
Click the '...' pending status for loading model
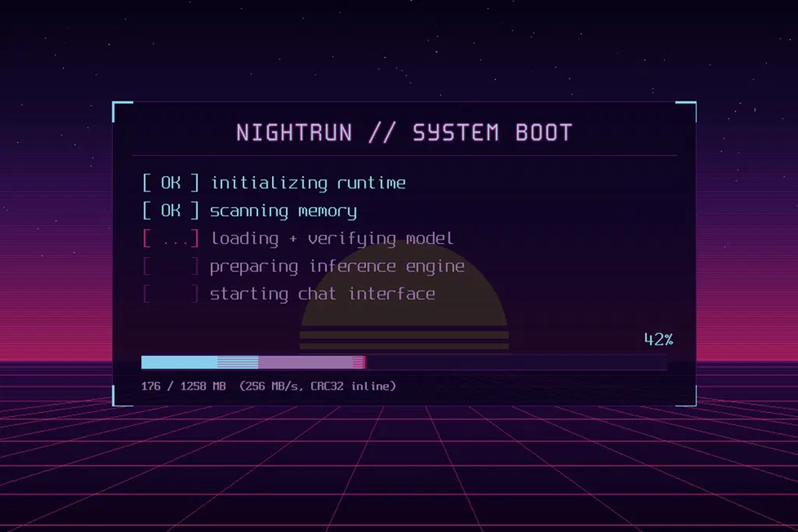(x=171, y=238)
